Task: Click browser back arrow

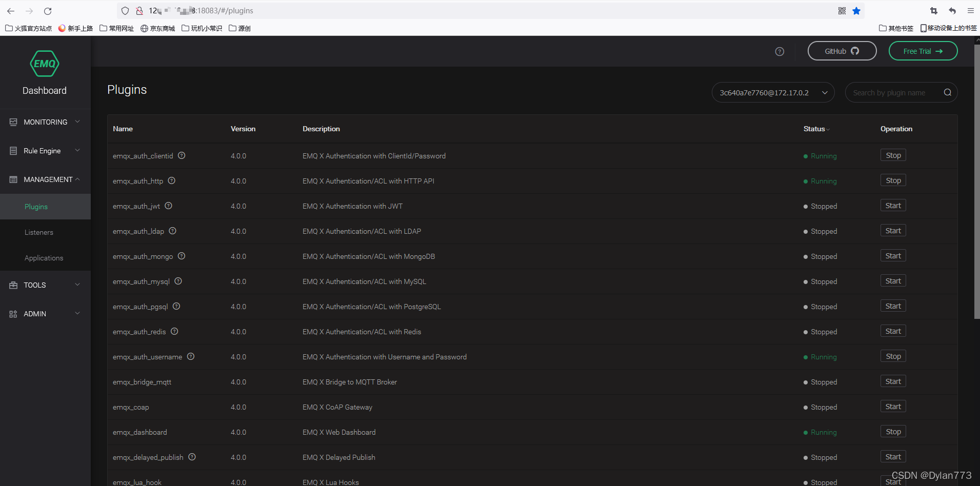Action: (11, 11)
